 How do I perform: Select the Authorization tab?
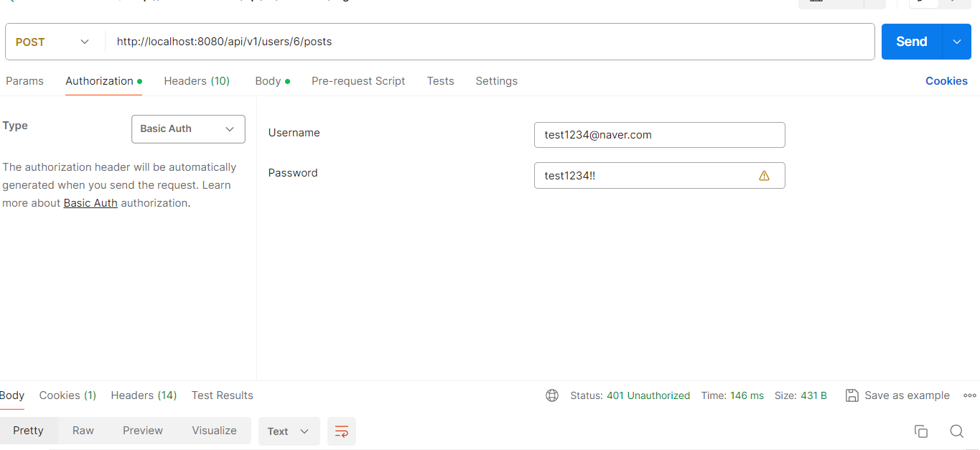103,81
